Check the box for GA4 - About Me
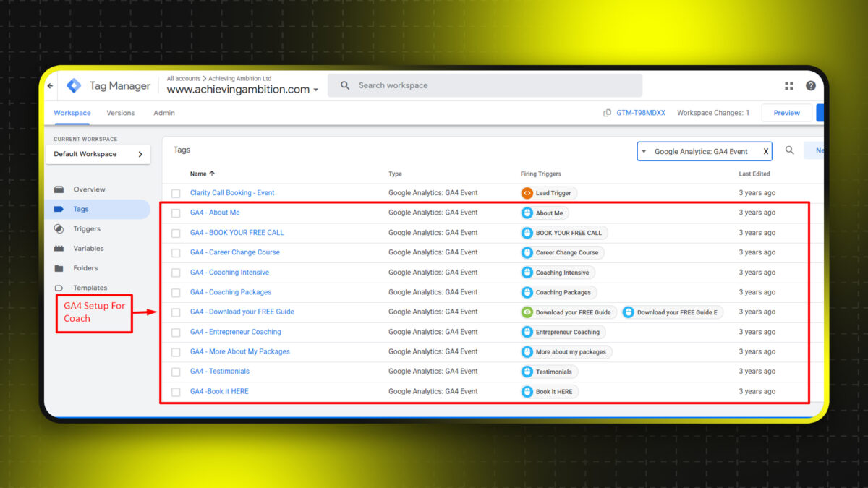This screenshot has height=488, width=868. click(x=176, y=213)
